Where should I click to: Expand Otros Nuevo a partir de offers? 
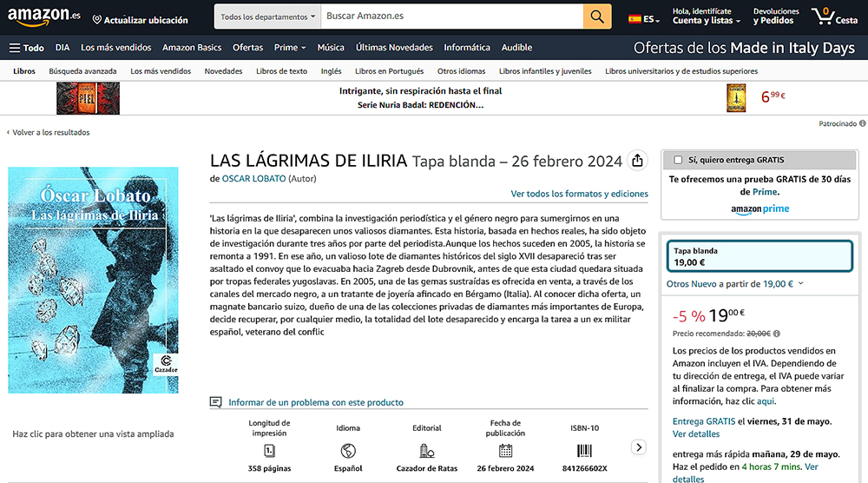tap(735, 283)
